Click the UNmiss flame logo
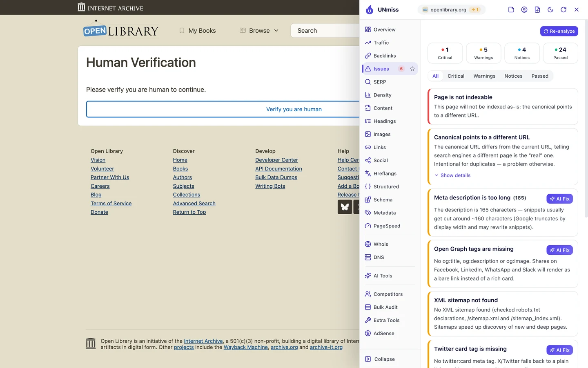The image size is (588, 368). [x=369, y=10]
